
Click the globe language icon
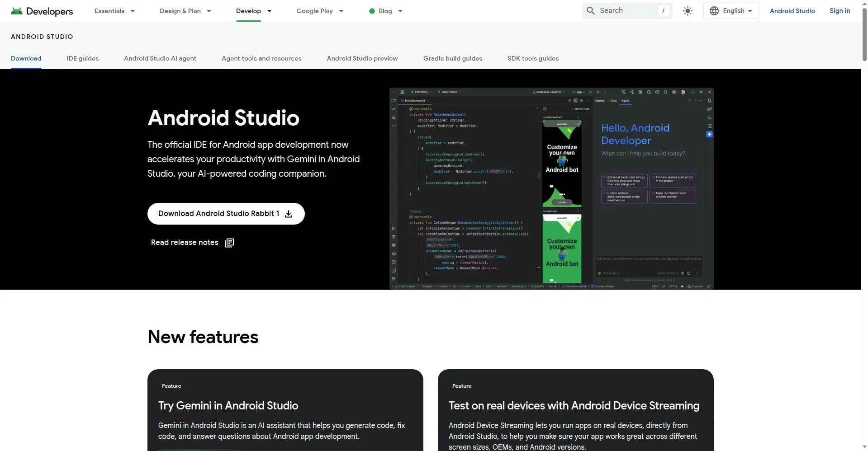(714, 11)
